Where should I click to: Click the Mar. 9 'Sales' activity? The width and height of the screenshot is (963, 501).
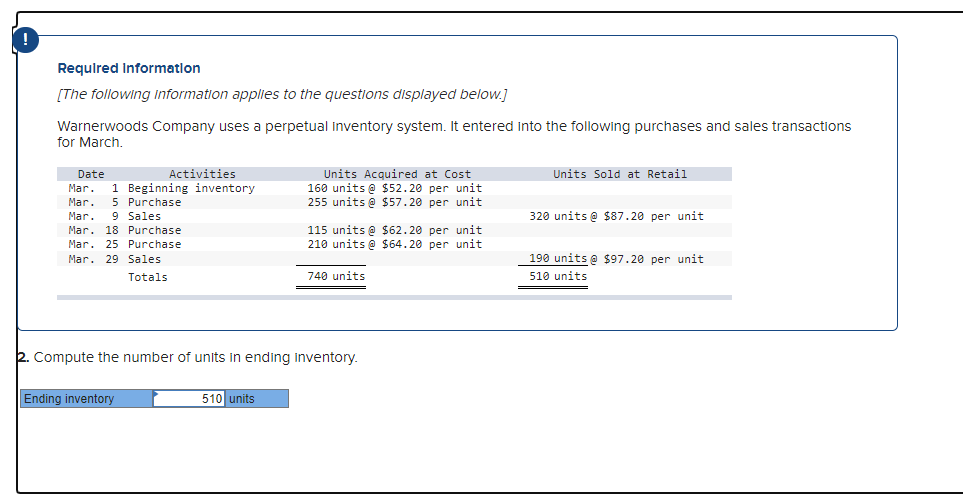pos(144,216)
